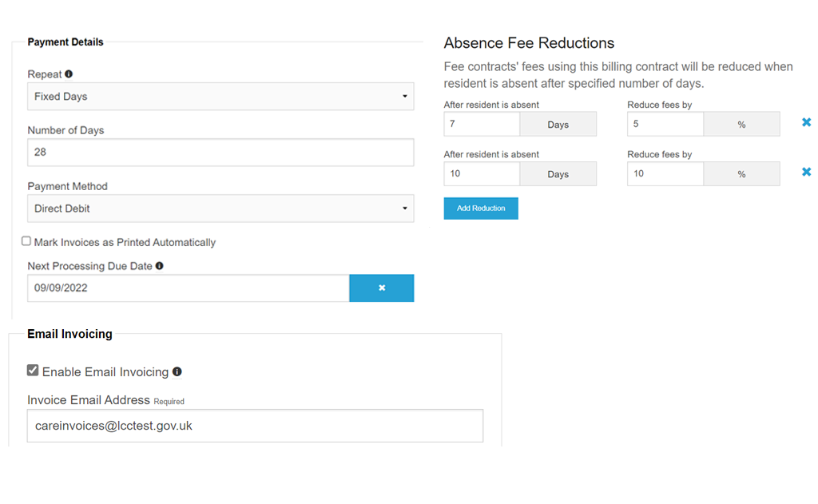
Task: Toggle Mark Invoices as Printed Automatically checkbox
Action: click(26, 240)
